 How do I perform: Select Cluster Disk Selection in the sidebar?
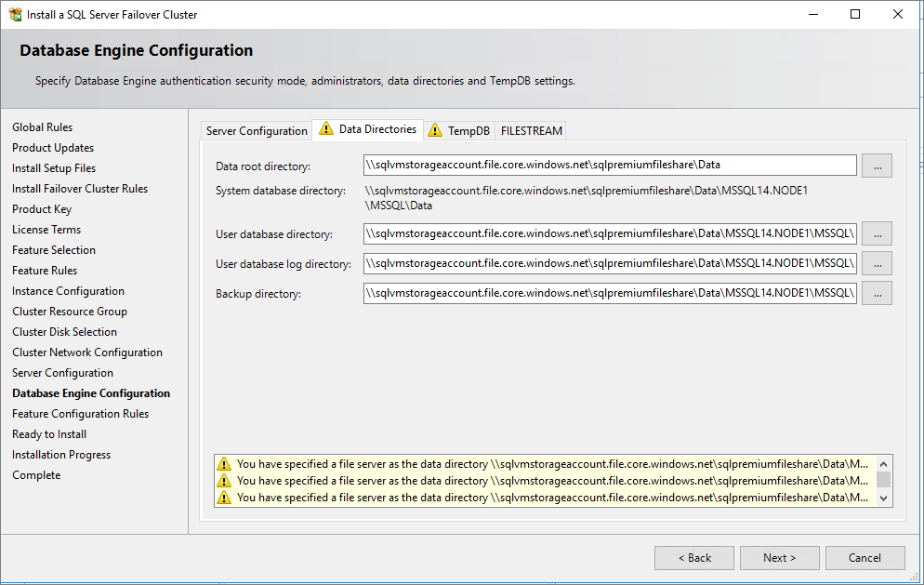point(64,331)
